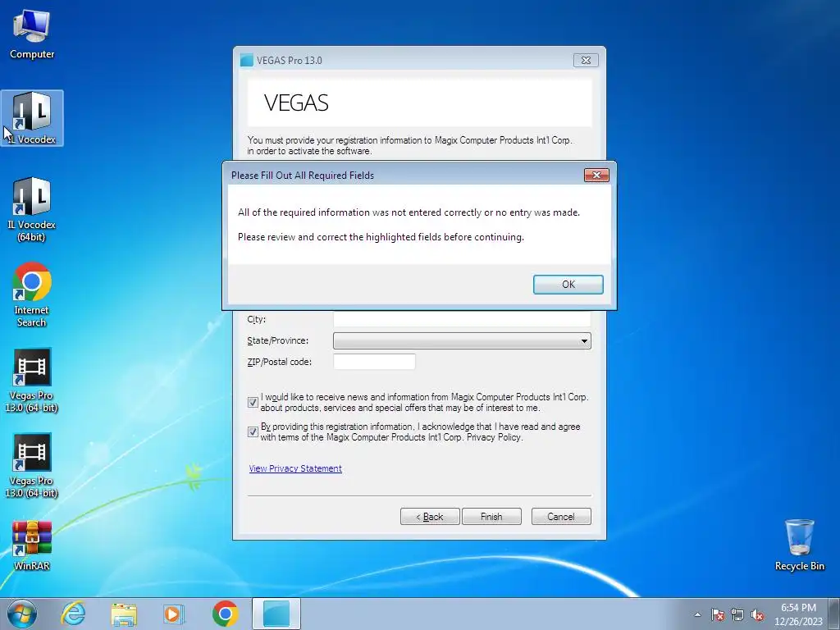Go back with the Back button
840x630 pixels.
[430, 517]
